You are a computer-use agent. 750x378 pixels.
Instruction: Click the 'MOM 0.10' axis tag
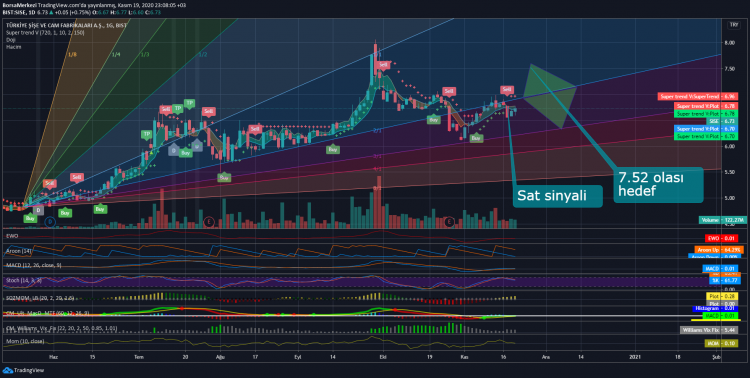721,343
